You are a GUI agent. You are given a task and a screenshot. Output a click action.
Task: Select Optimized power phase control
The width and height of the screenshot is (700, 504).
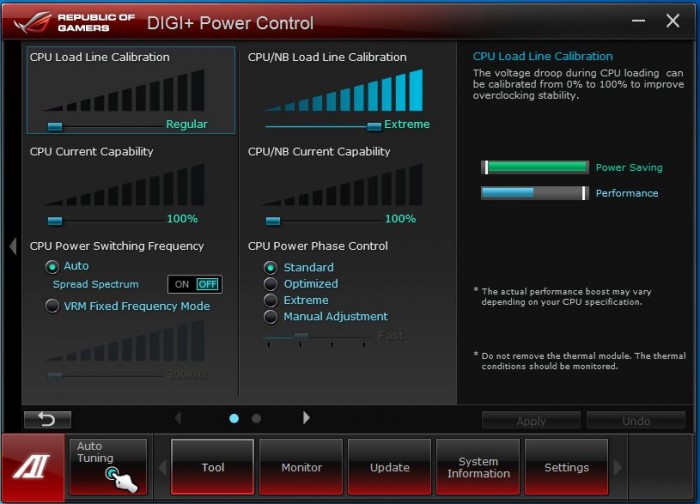(x=271, y=284)
